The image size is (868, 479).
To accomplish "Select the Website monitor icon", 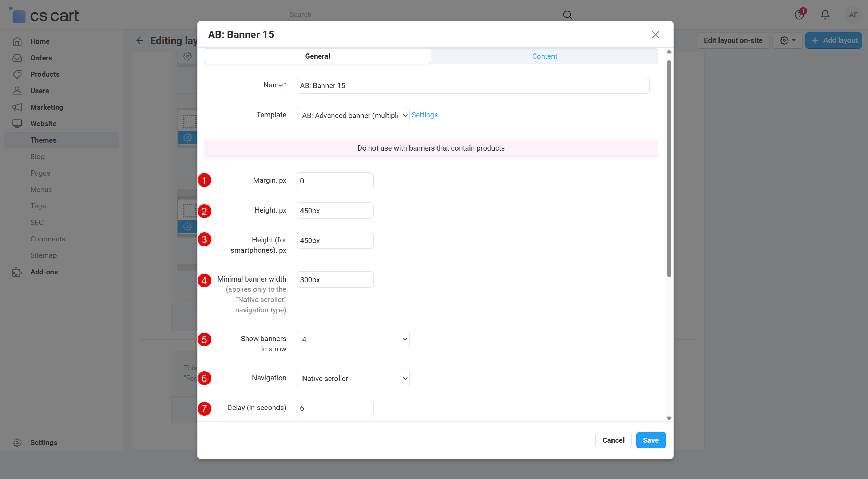I will pos(17,123).
